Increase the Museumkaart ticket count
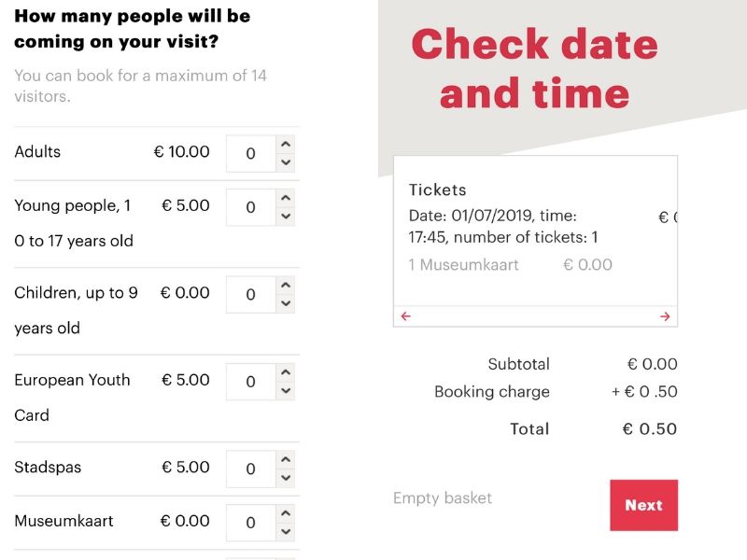The image size is (747, 560). coord(286,513)
